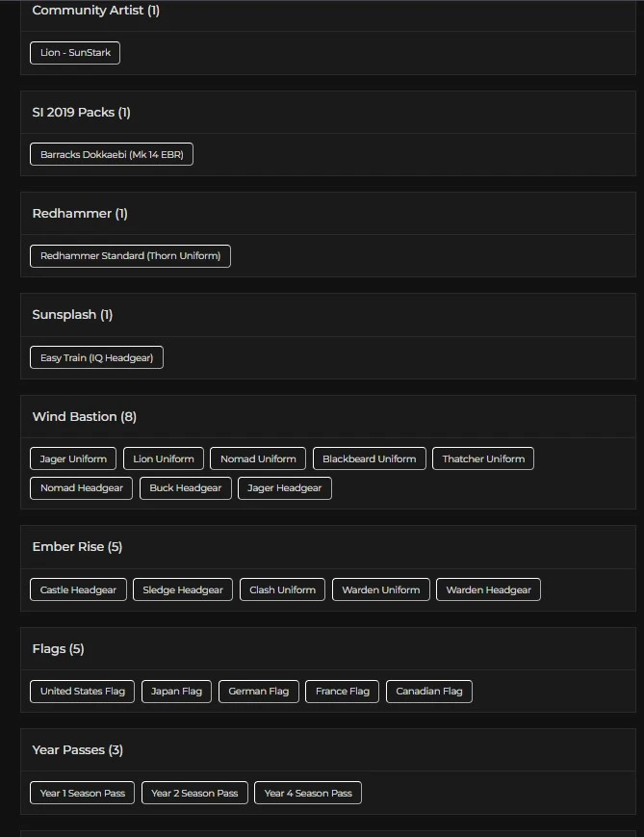Click the Wind Bastion (8) section header

pos(85,417)
